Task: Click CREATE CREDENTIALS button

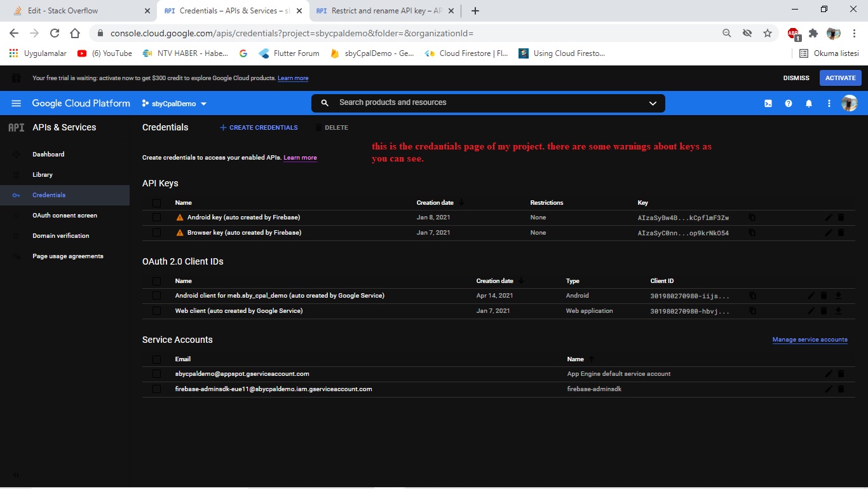Action: coord(259,128)
